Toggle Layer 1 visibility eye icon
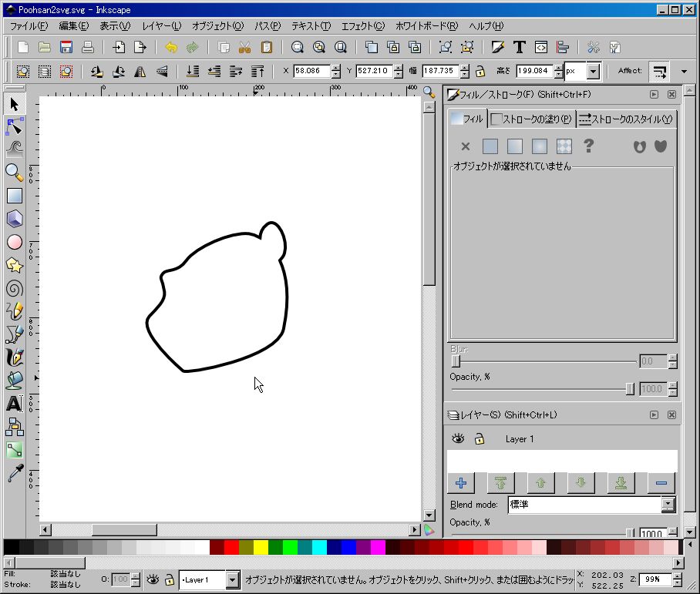The image size is (700, 594). [x=459, y=438]
